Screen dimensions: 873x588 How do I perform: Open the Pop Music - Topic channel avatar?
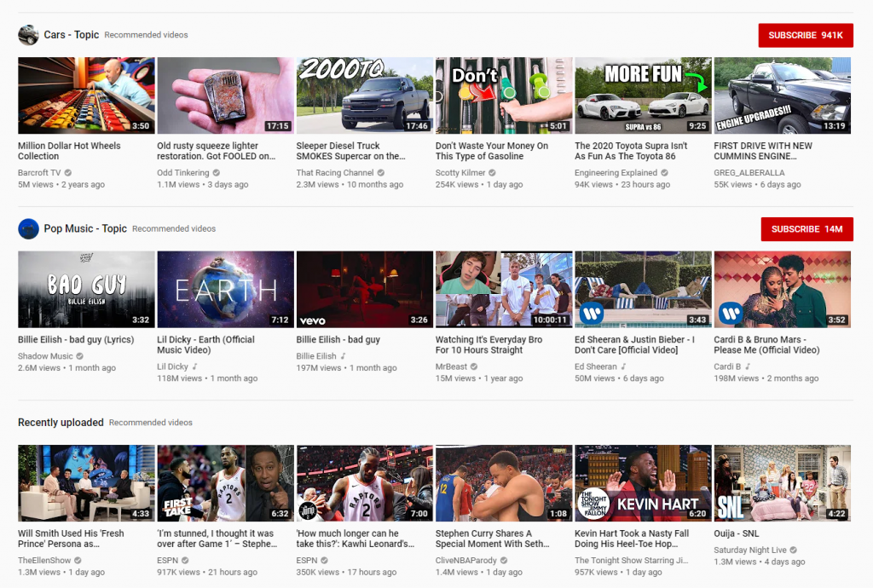pyautogui.click(x=28, y=228)
